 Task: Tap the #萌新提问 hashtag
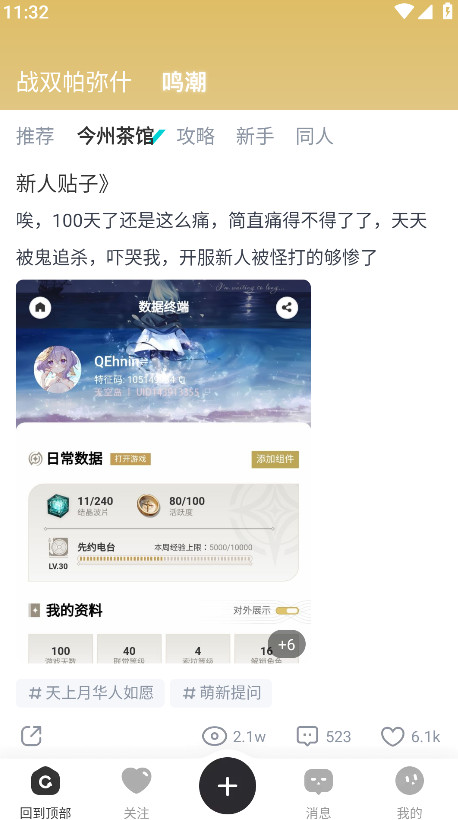pyautogui.click(x=221, y=693)
